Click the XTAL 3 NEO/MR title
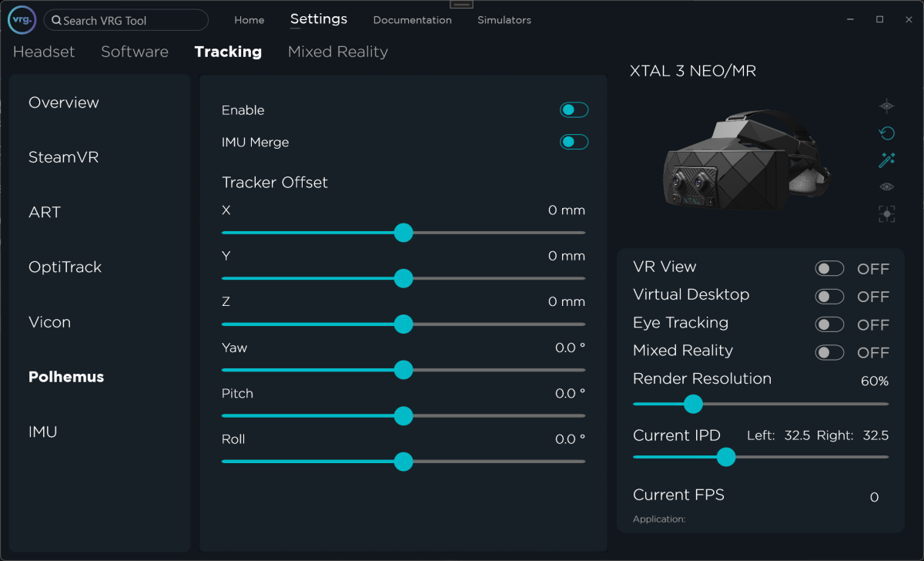924x561 pixels. 693,72
